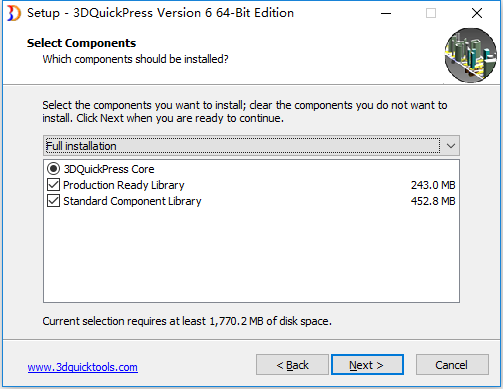Click the disabled maximize button
This screenshot has width=503, height=389.
pos(431,13)
